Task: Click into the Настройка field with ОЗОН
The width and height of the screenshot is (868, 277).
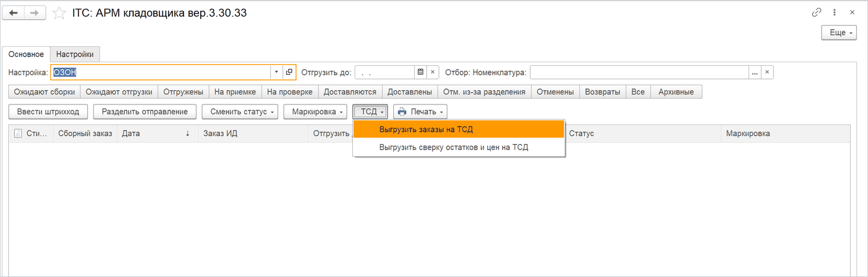Action: (160, 72)
